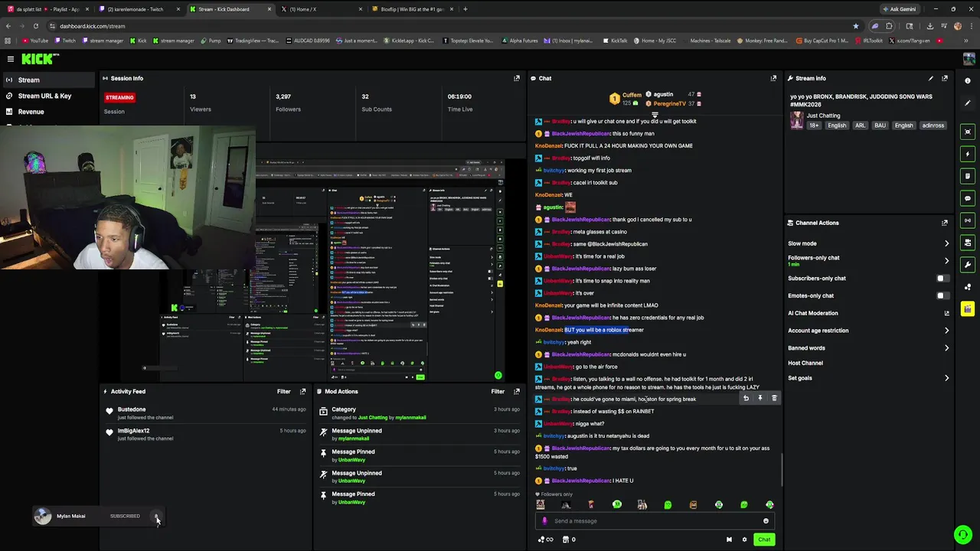This screenshot has width=980, height=551.
Task: Pop out the Activity Feed panel
Action: point(303,391)
